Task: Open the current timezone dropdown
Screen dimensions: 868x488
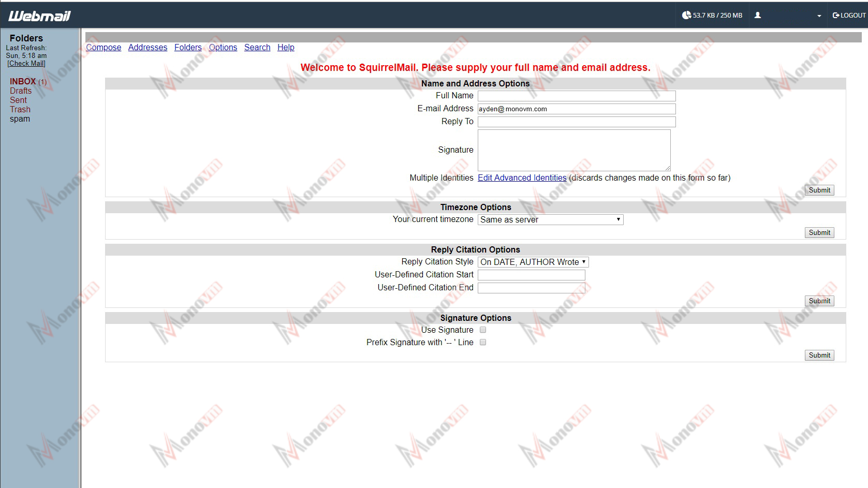Action: [x=550, y=219]
